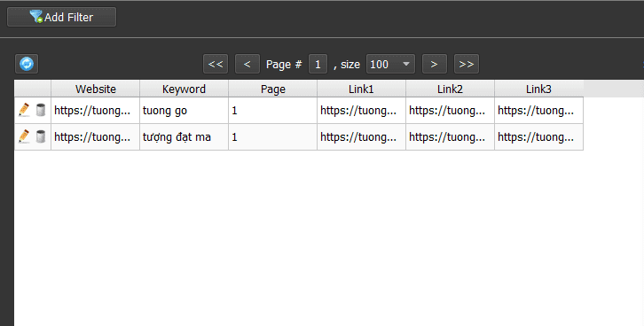Click the blue refresh icon
The image size is (644, 326).
tap(27, 64)
